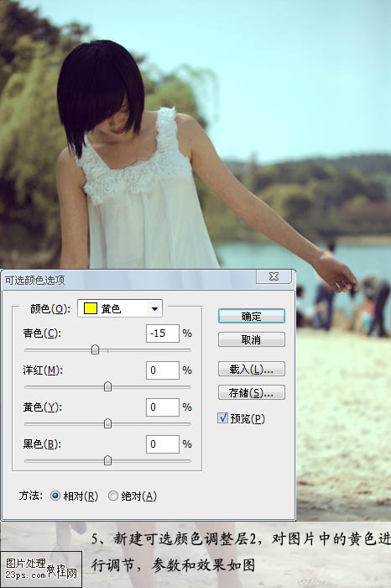This screenshot has height=588, width=391.
Task: Open the 载入(L)... load dialog
Action: coord(252,369)
